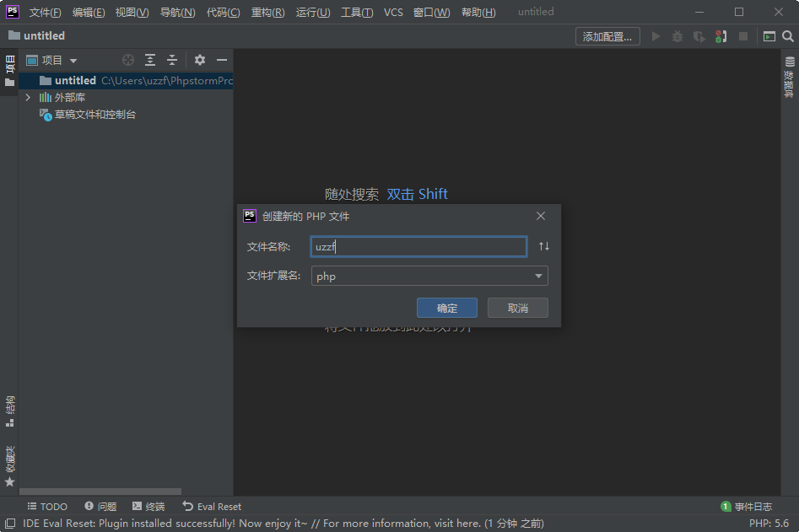This screenshot has width=799, height=532.
Task: Click the Run with Coverage shield icon
Action: [x=699, y=36]
